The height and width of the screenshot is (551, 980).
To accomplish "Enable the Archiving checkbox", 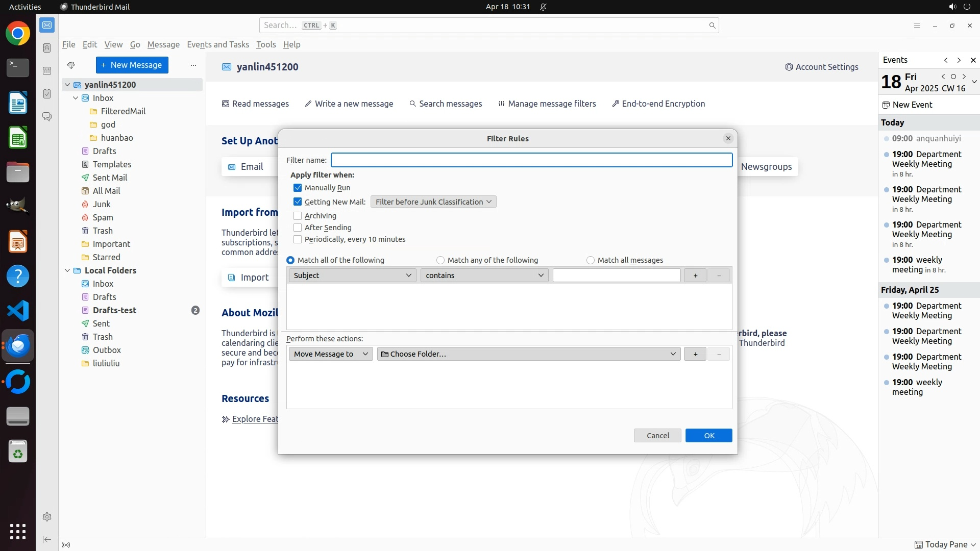I will tap(298, 216).
